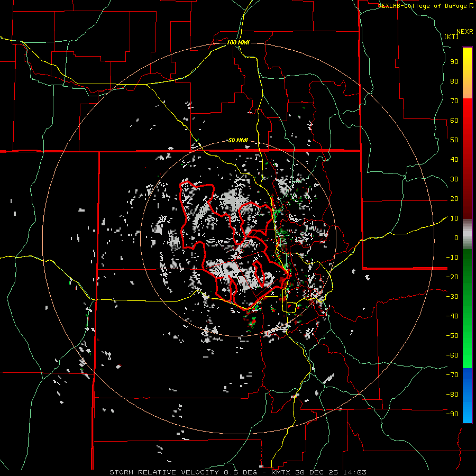Click the 100 NMI range ring label
This screenshot has height=476, width=476.
[x=238, y=42]
